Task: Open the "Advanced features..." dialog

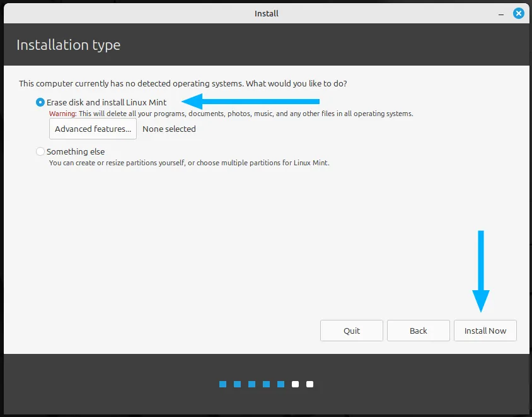Action: click(93, 129)
